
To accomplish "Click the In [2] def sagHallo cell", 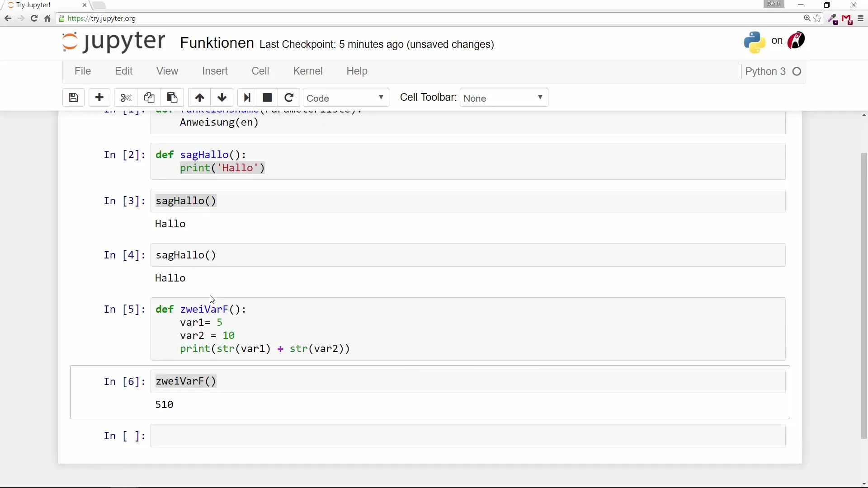I will 468,161.
